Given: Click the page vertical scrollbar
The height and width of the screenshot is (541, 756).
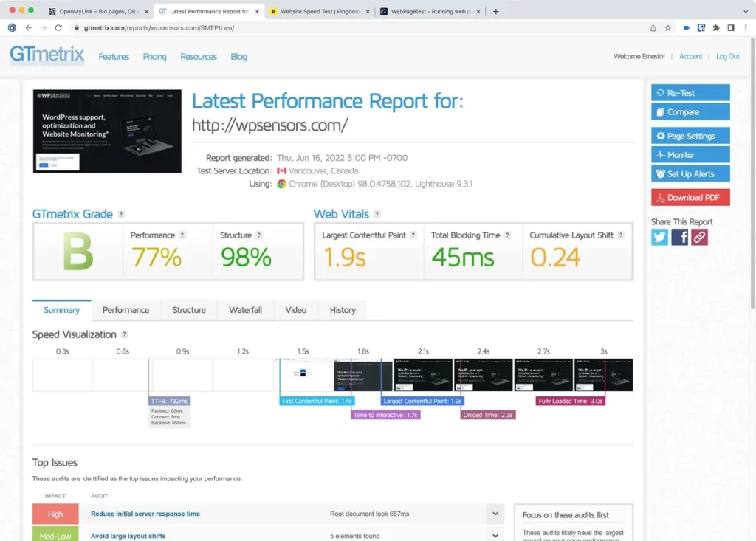Looking at the screenshot, I should pyautogui.click(x=752, y=173).
